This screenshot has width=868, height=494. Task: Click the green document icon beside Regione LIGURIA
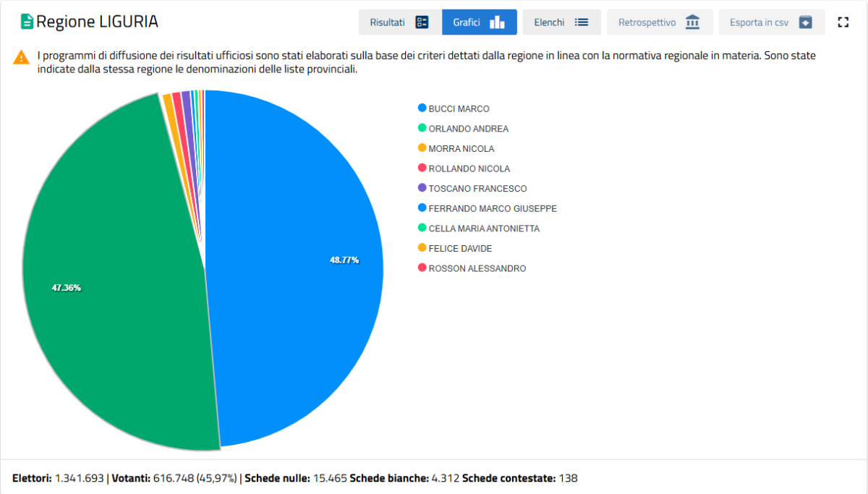pyautogui.click(x=27, y=22)
